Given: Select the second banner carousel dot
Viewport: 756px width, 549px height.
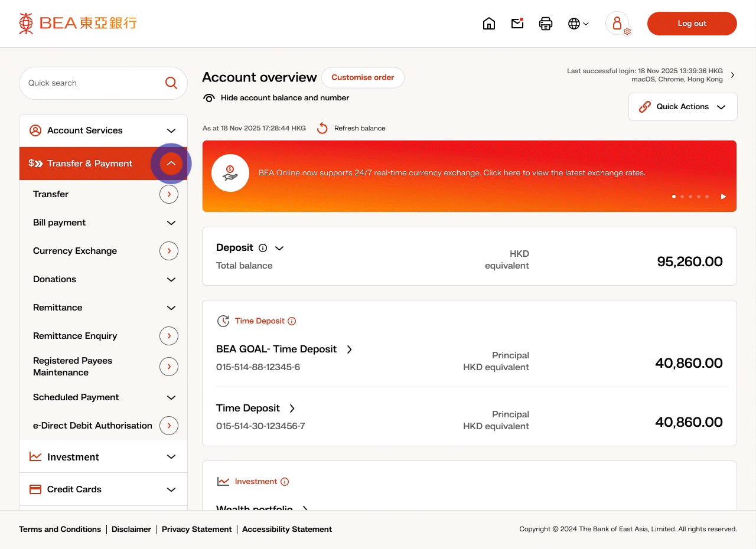Looking at the screenshot, I should [x=682, y=197].
